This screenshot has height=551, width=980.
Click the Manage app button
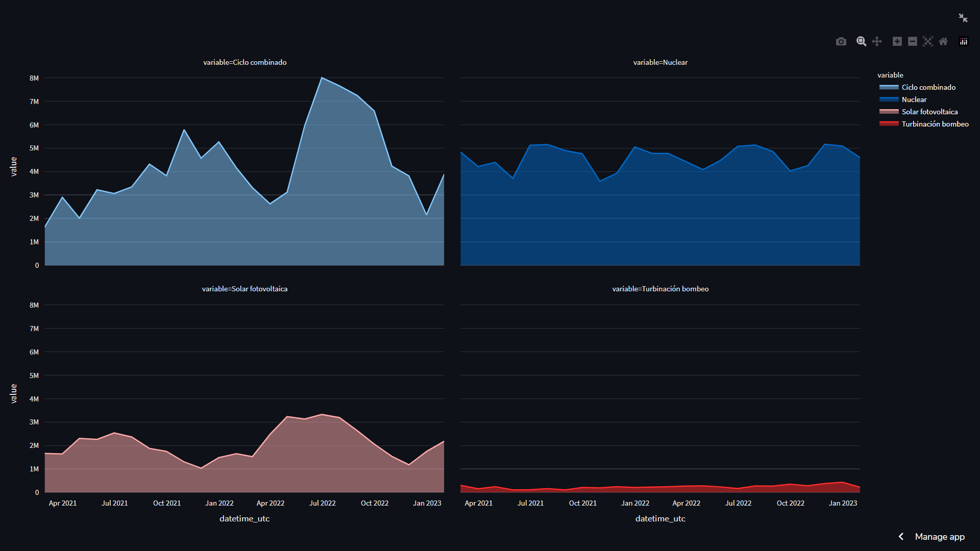click(x=939, y=536)
